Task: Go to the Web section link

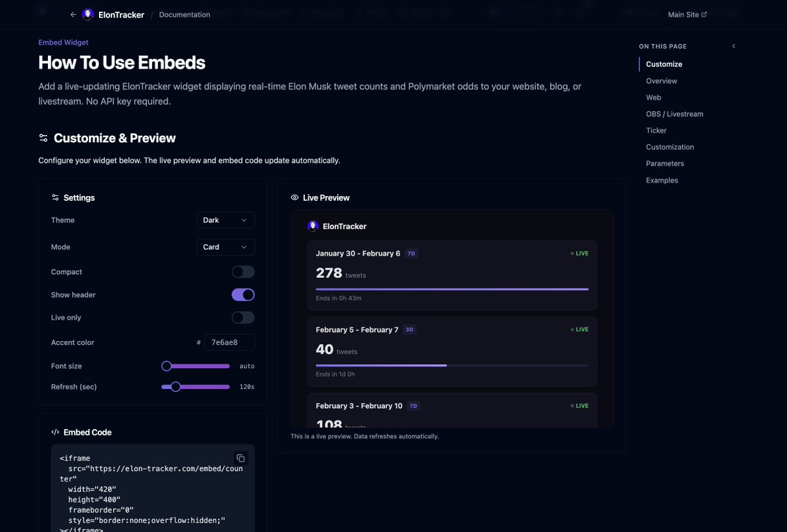Action: (653, 98)
